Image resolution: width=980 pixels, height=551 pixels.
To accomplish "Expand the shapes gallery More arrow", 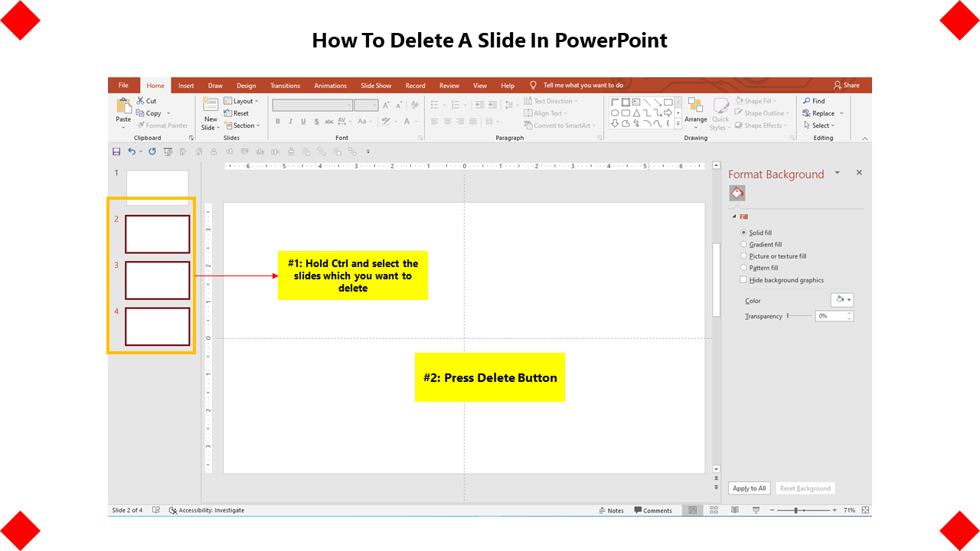I will point(678,123).
